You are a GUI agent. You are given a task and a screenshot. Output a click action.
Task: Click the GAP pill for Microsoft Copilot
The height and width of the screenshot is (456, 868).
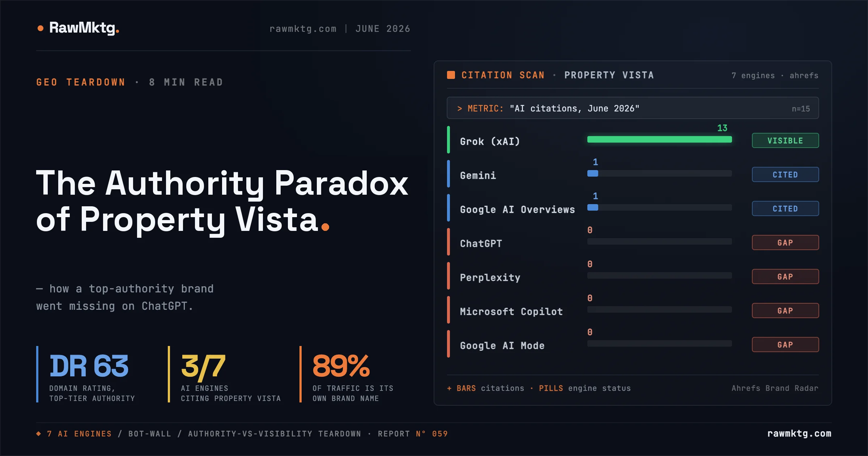(x=785, y=311)
